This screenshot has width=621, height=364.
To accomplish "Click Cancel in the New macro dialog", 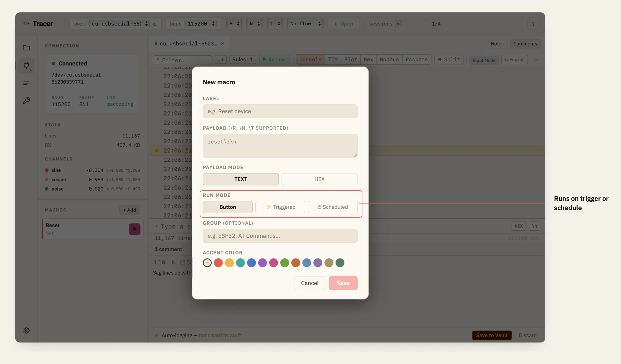I will click(x=310, y=283).
